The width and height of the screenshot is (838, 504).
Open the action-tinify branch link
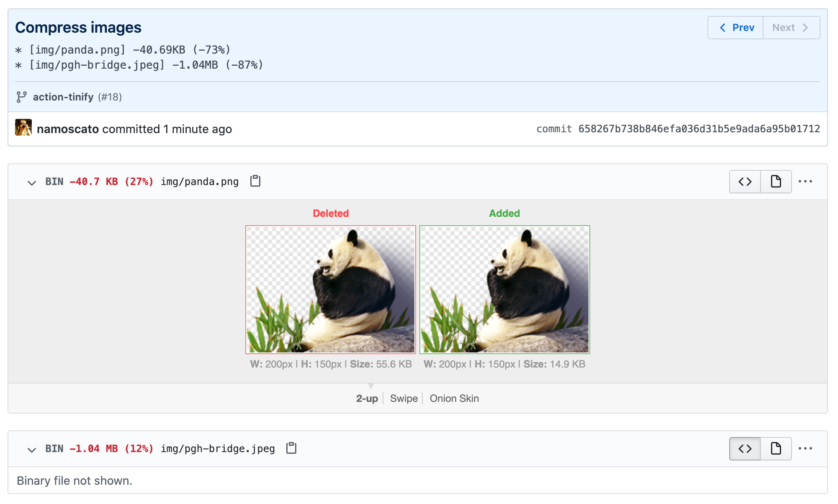pyautogui.click(x=63, y=97)
